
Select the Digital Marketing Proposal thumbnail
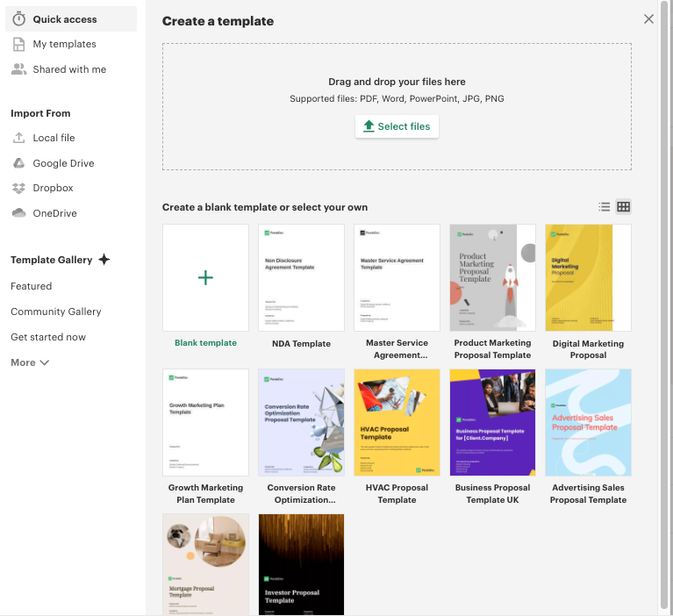click(589, 278)
